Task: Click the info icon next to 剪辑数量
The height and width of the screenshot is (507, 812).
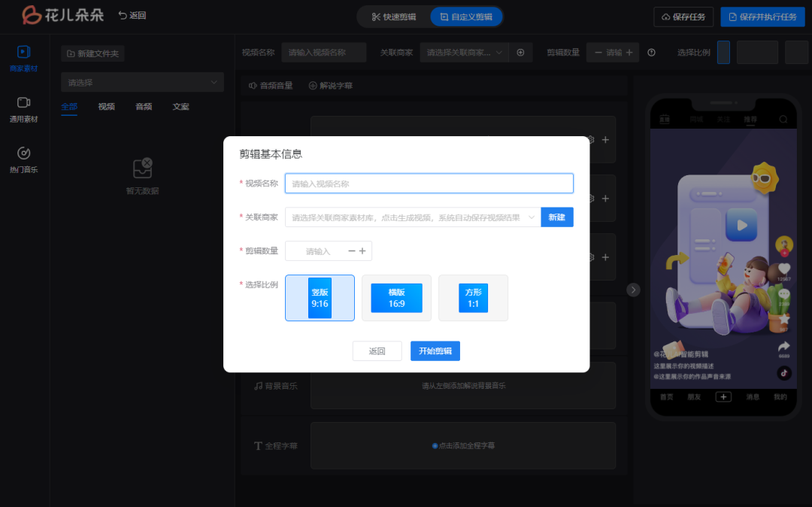Action: pyautogui.click(x=651, y=53)
